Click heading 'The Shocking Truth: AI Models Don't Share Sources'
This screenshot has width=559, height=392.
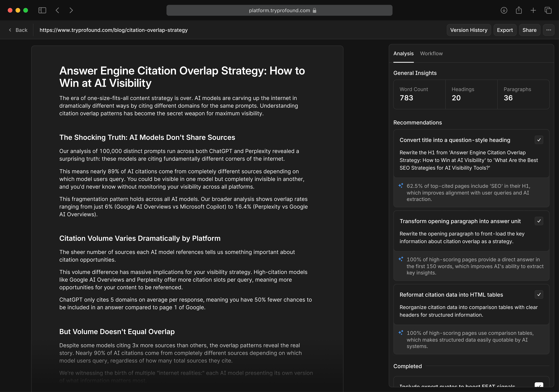click(147, 137)
